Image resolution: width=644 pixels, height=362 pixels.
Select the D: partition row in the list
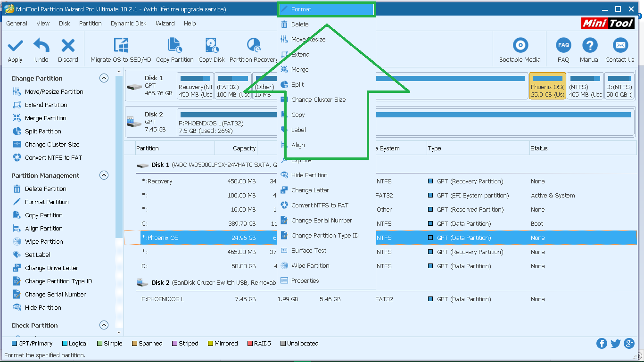click(x=380, y=266)
